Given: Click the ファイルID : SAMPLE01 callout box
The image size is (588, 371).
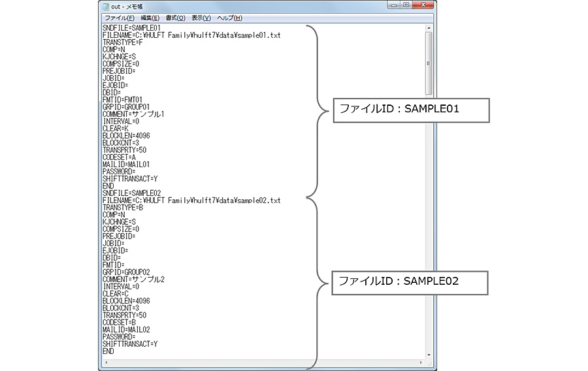Looking at the screenshot, I should click(410, 110).
